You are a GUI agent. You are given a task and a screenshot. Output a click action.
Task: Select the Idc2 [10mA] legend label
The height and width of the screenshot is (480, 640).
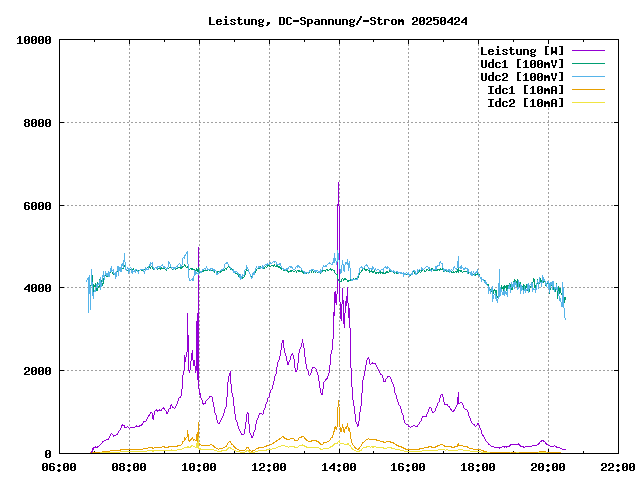point(524,102)
